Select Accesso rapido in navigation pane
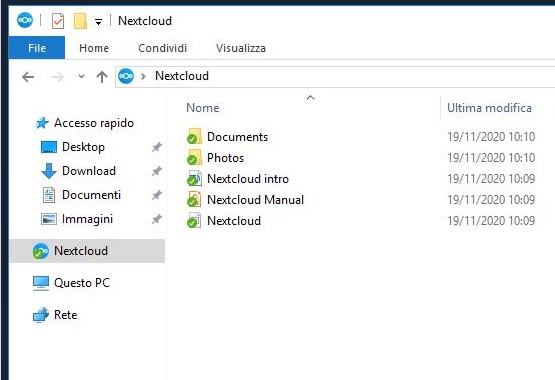The height and width of the screenshot is (380, 555). [94, 123]
